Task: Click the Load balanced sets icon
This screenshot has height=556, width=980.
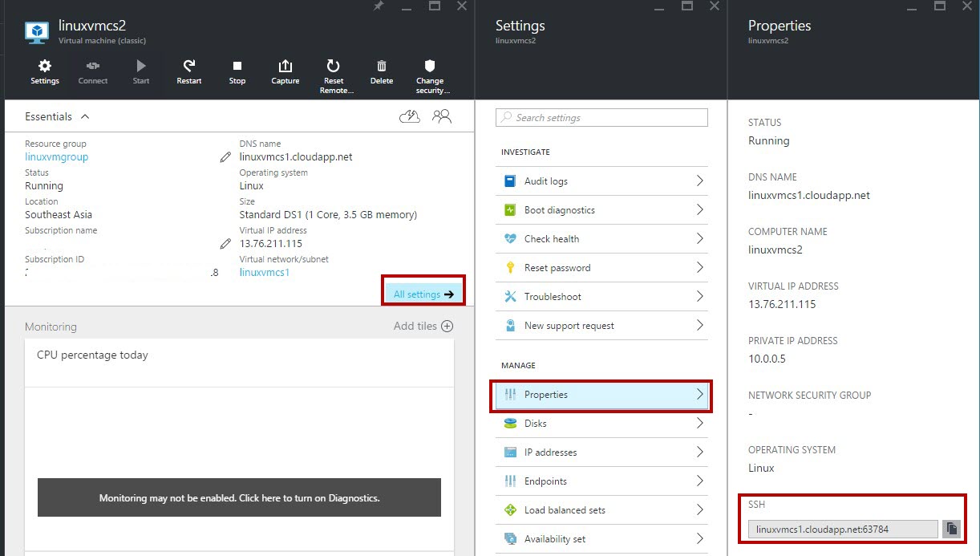Action: tap(510, 510)
